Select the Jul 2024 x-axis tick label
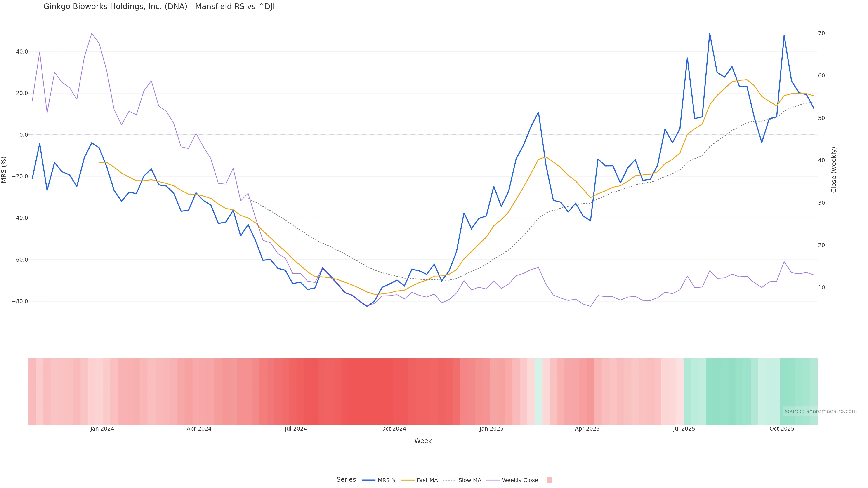 pos(295,429)
